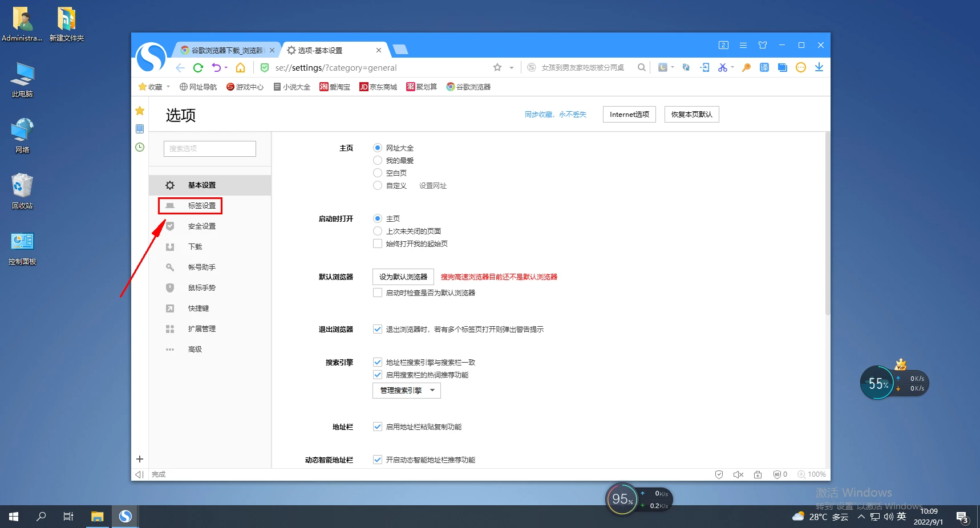980x528 pixels.
Task: Select 我的最爱 homepage radio button
Action: (x=378, y=160)
